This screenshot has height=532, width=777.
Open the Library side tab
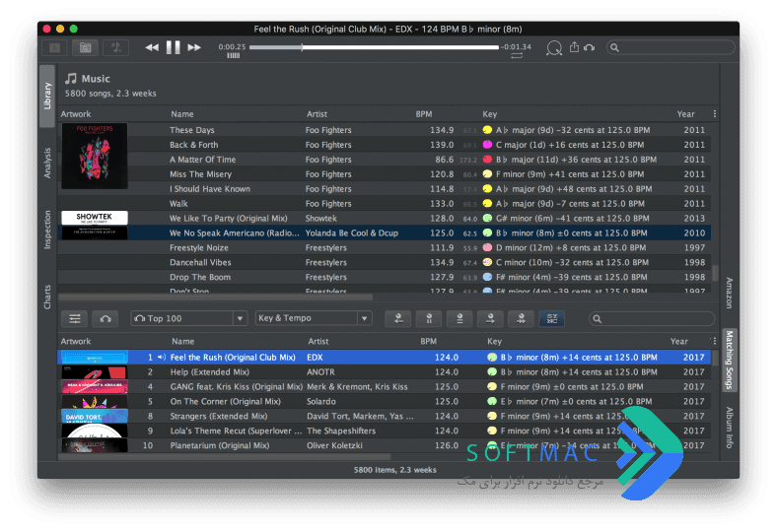47,96
